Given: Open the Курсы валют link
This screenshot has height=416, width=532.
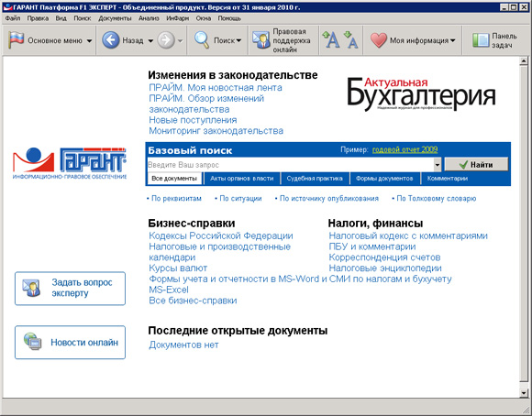Looking at the screenshot, I should pyautogui.click(x=178, y=268).
